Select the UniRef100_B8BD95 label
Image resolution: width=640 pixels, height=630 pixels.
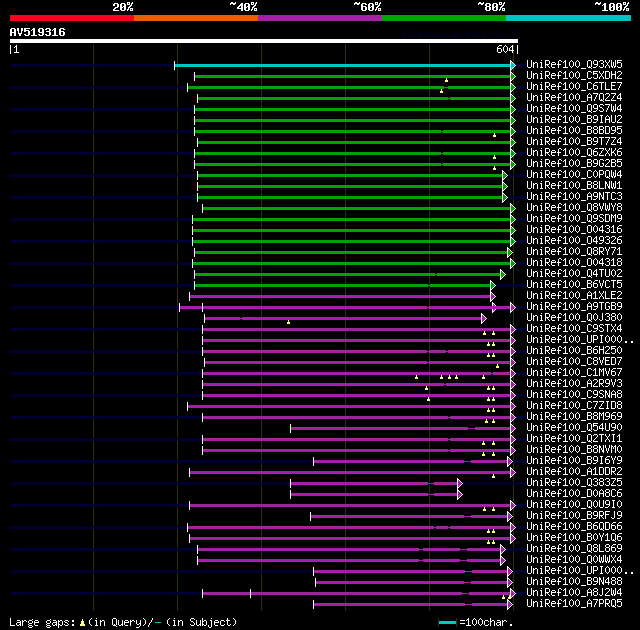(574, 131)
